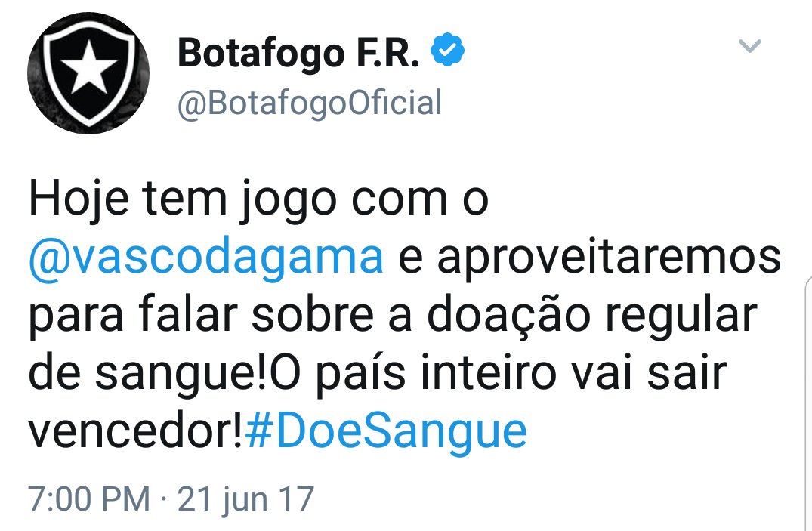Open the Botafogo F.R. display name
812x531 pixels.
[x=298, y=52]
